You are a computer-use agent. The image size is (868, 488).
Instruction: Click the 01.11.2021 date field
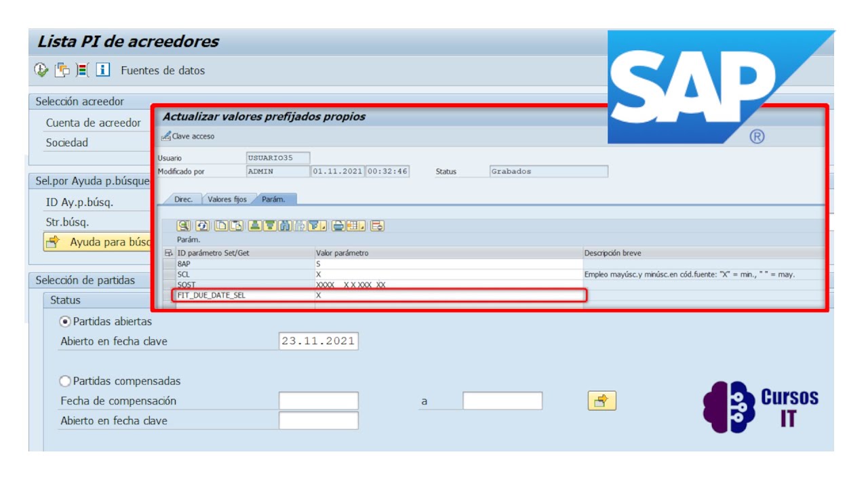pos(338,171)
